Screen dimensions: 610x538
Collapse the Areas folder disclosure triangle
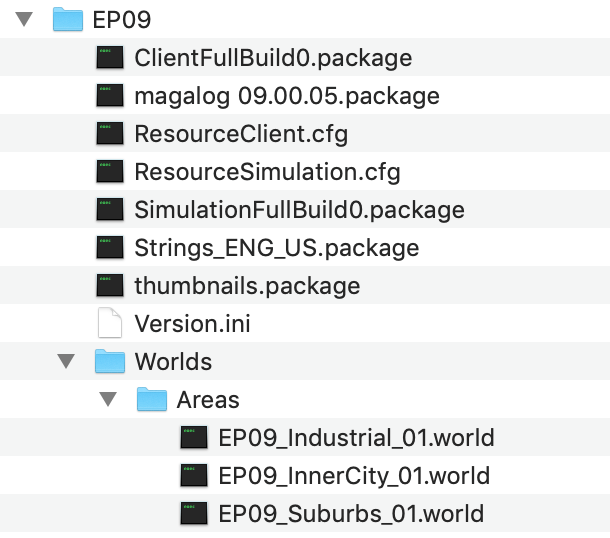[109, 400]
